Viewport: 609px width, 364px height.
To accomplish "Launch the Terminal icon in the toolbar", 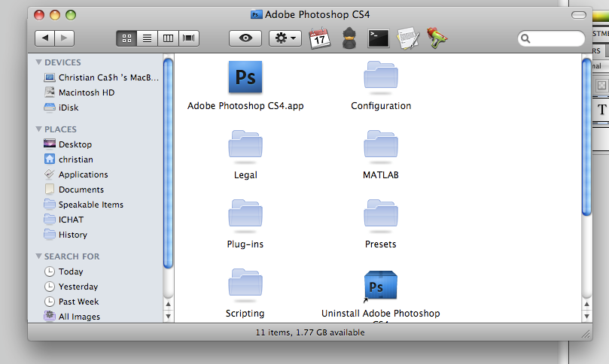I will coord(379,38).
